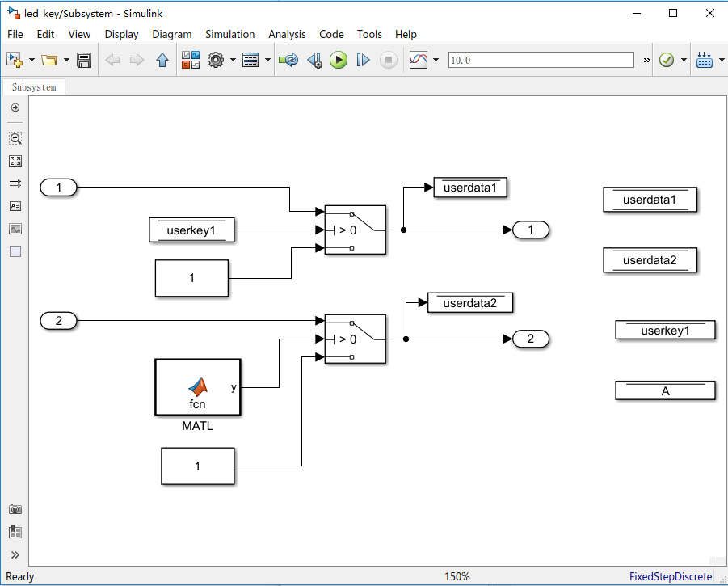Screen dimensions: 728x586
Task: Select the Data Store Memory block A
Action: click(x=665, y=390)
